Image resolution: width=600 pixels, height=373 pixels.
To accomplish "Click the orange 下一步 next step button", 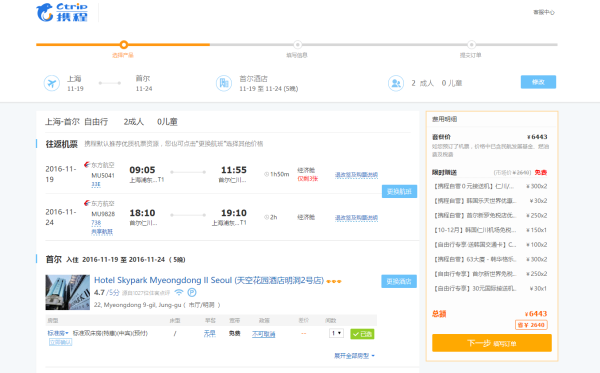I will click(492, 343).
